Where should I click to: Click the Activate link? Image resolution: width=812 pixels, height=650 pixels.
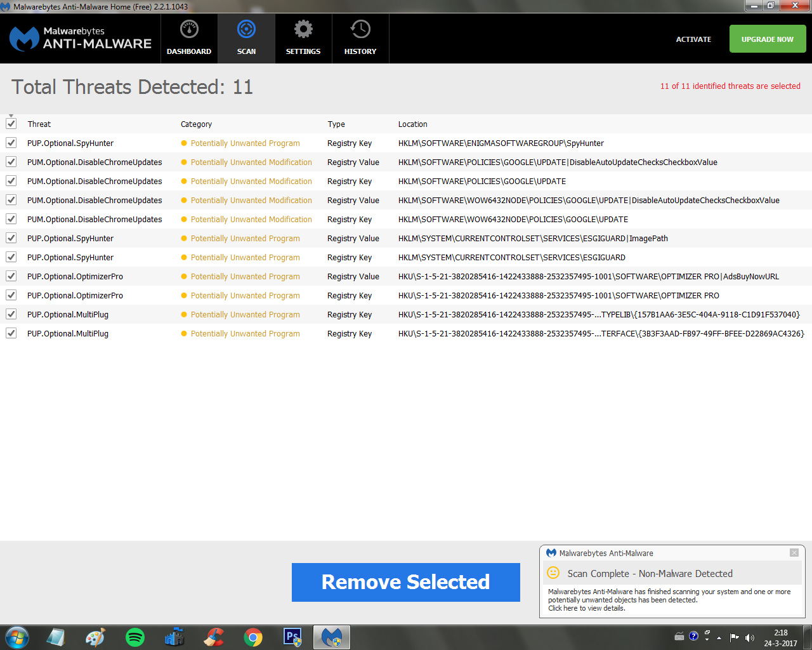point(693,39)
